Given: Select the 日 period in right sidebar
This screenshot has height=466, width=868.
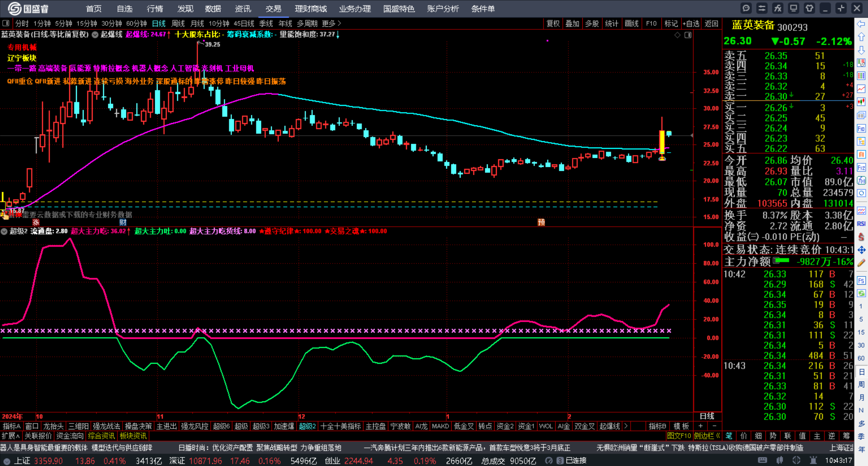Looking at the screenshot, I should coord(861,372).
